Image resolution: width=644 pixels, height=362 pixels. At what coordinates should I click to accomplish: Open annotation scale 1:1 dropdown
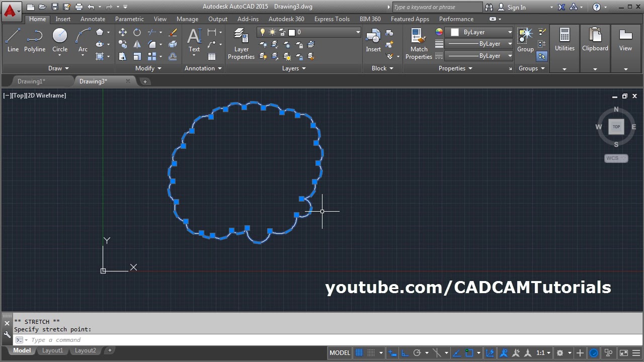coord(543,352)
